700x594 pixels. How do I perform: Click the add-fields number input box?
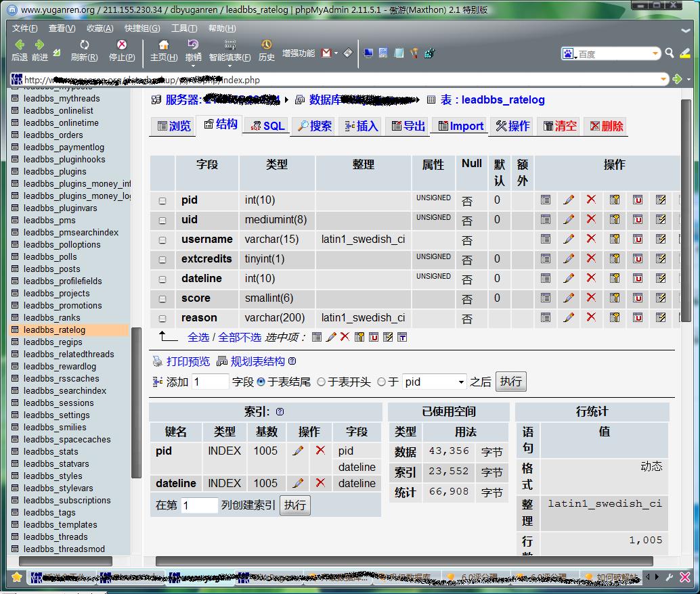coord(211,382)
